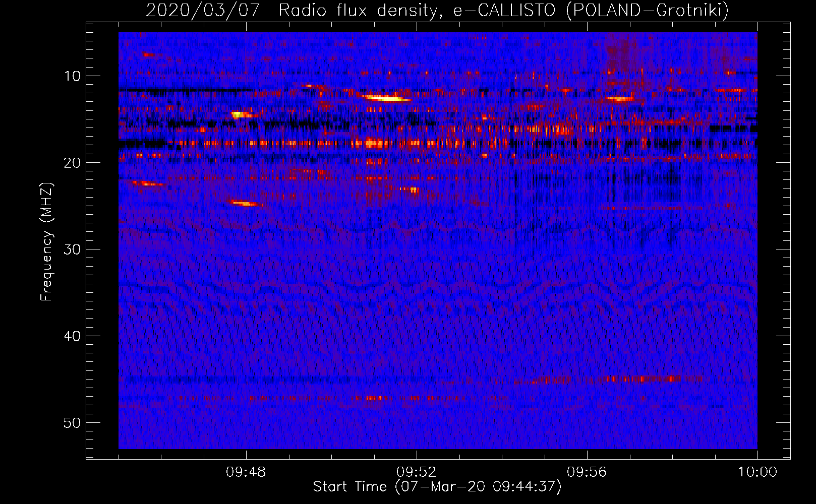The width and height of the screenshot is (816, 504).
Task: Click the 09:52 time tick label
Action: (x=417, y=472)
